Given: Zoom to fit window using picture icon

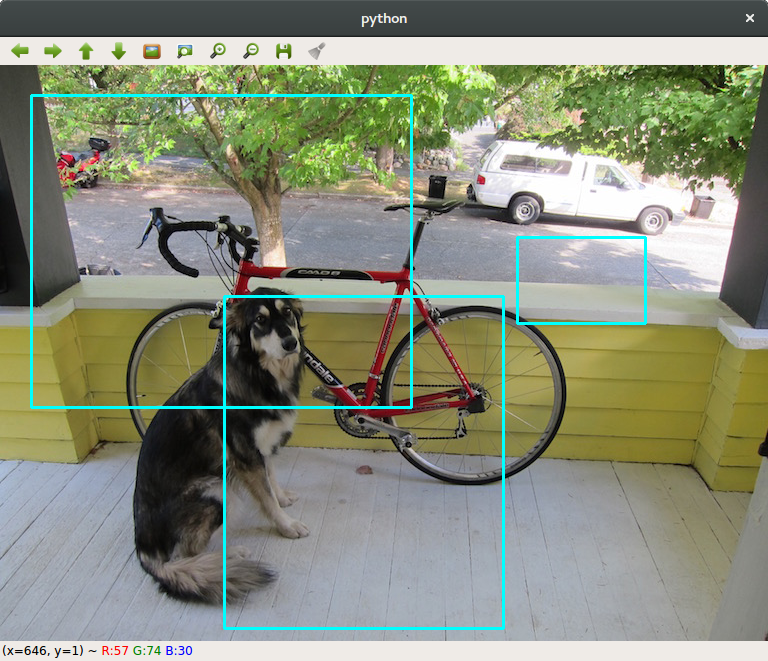Looking at the screenshot, I should [x=152, y=51].
